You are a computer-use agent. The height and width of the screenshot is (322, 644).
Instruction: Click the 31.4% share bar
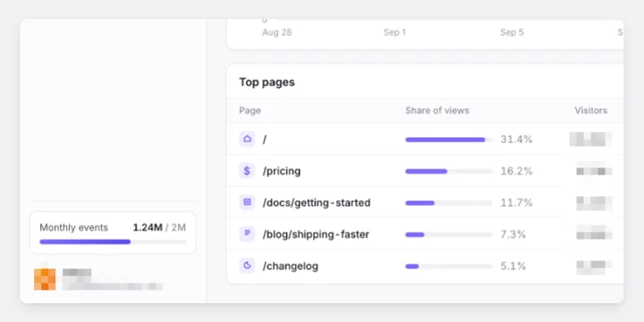tap(448, 140)
